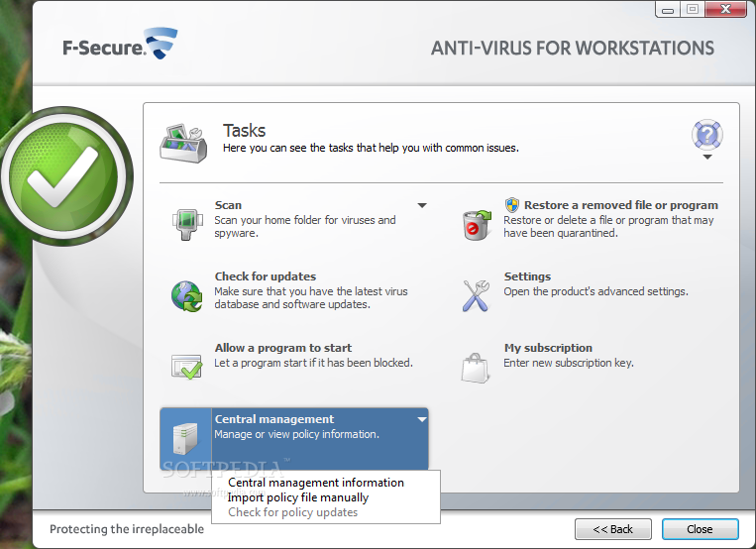Click 'Manage or view policy information.' text

pyautogui.click(x=296, y=434)
